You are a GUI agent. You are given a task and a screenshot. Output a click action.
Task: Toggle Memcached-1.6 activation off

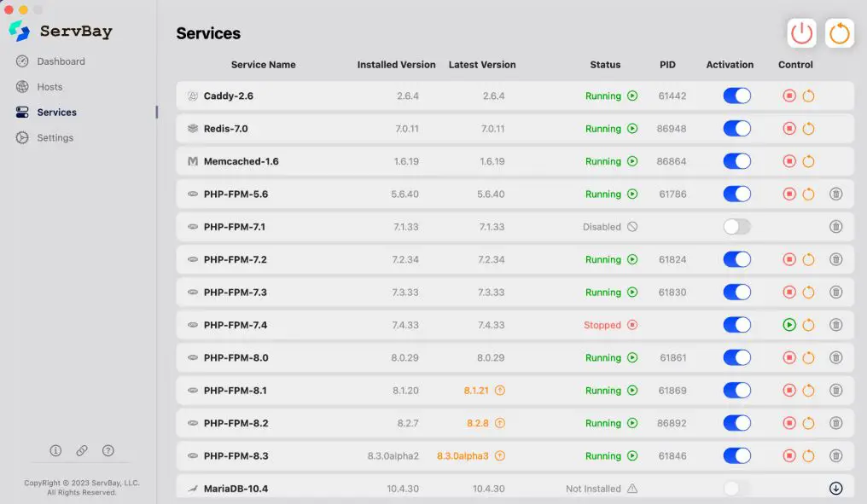click(x=737, y=161)
